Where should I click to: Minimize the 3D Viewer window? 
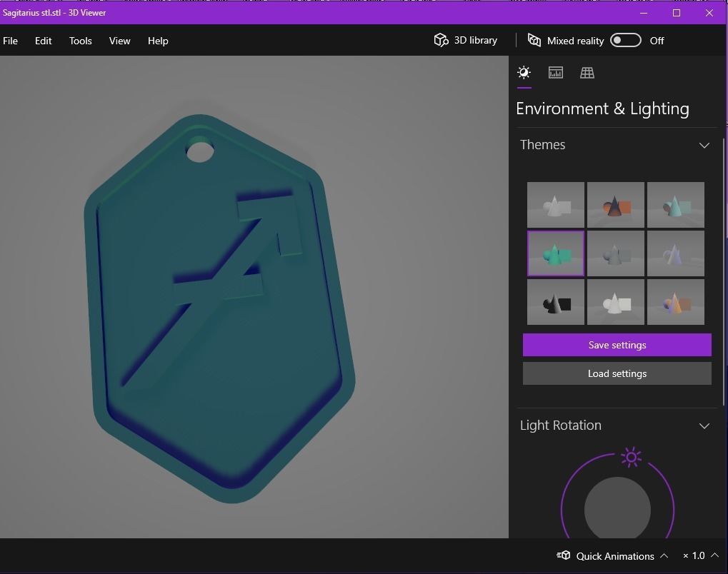tap(644, 13)
